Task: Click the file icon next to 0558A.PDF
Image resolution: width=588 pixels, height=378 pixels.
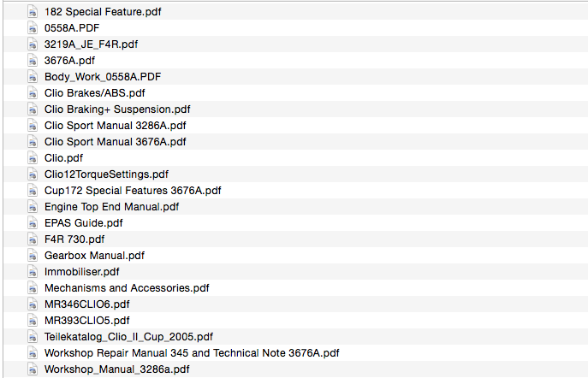Action: 33,27
